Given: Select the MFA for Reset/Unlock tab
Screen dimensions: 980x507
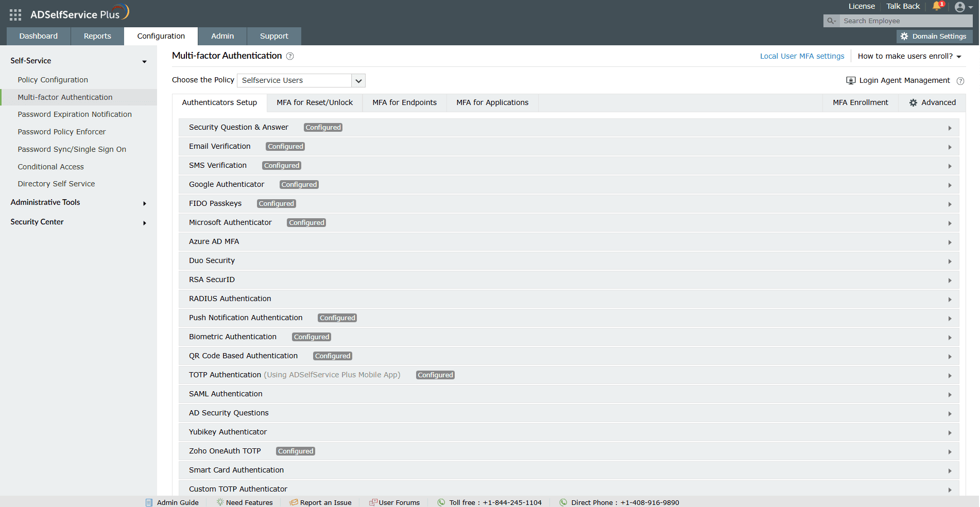Looking at the screenshot, I should tap(315, 102).
